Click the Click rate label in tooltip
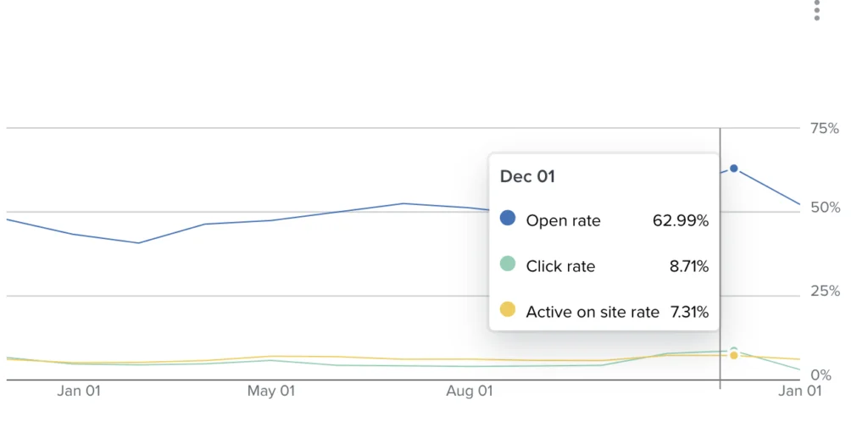This screenshot has width=868, height=444. (x=560, y=266)
